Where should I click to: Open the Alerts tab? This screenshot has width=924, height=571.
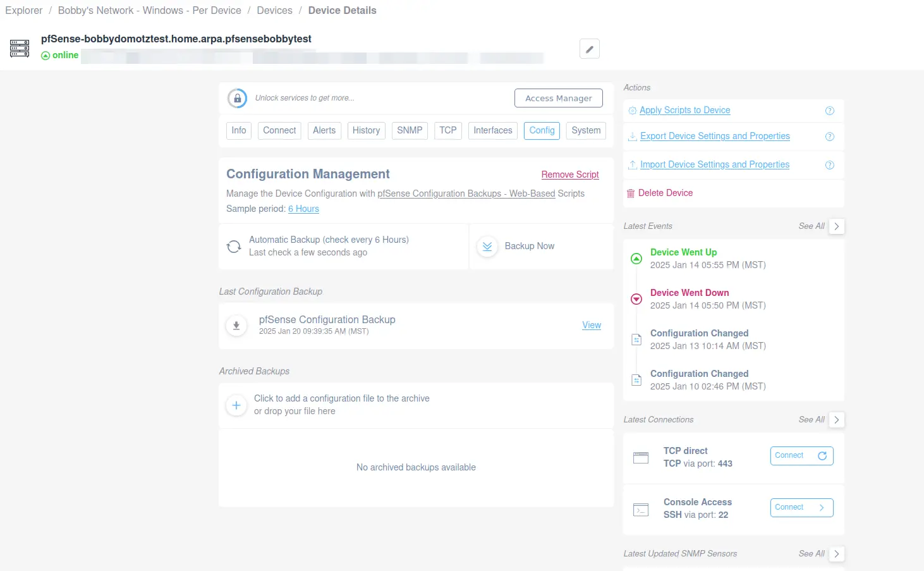tap(324, 130)
